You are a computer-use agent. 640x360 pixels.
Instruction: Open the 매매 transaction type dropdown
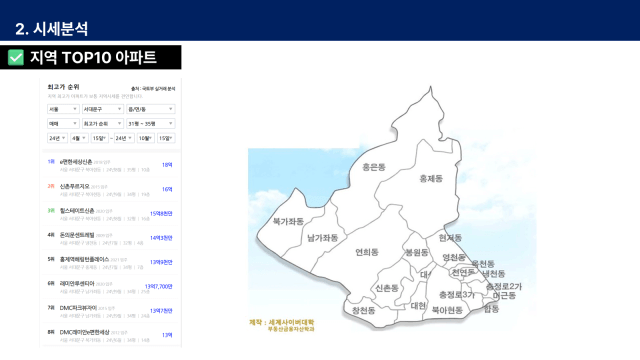63,123
